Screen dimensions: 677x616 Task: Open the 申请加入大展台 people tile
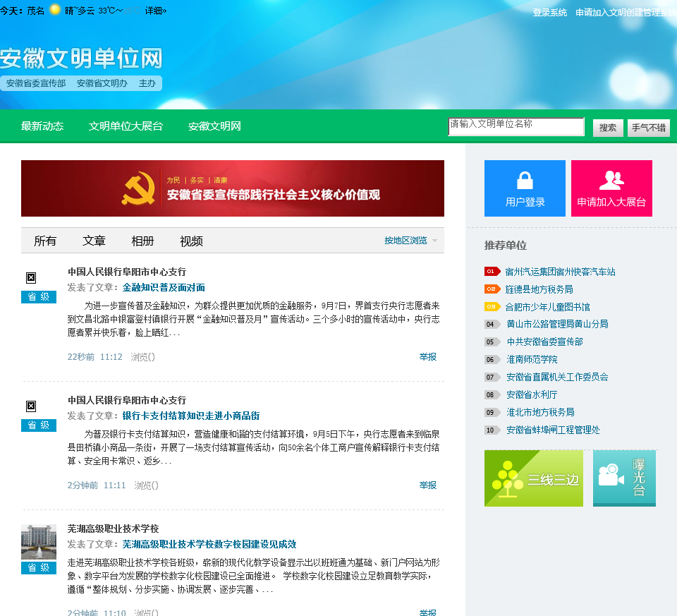pos(611,188)
